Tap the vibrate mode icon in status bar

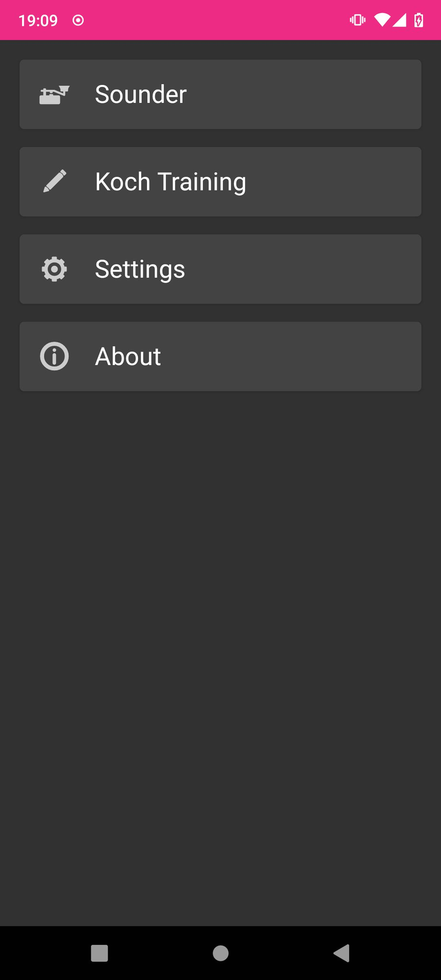(357, 20)
